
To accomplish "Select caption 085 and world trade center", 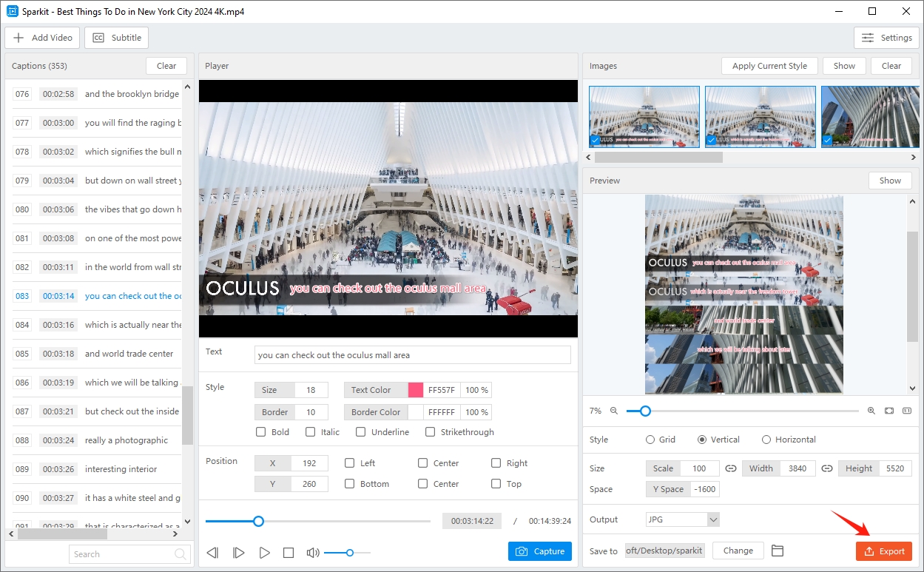I will coord(129,354).
